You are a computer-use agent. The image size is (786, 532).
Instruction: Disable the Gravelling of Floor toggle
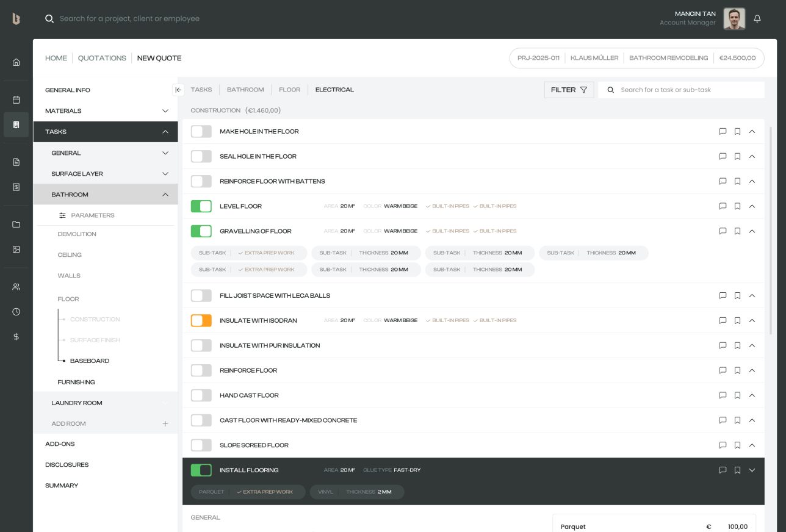coord(201,231)
